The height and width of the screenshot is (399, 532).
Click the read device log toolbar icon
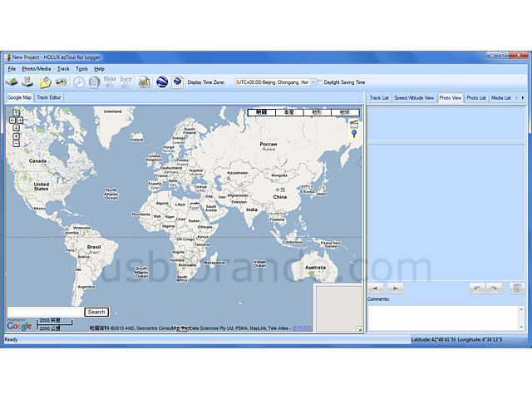[x=12, y=81]
